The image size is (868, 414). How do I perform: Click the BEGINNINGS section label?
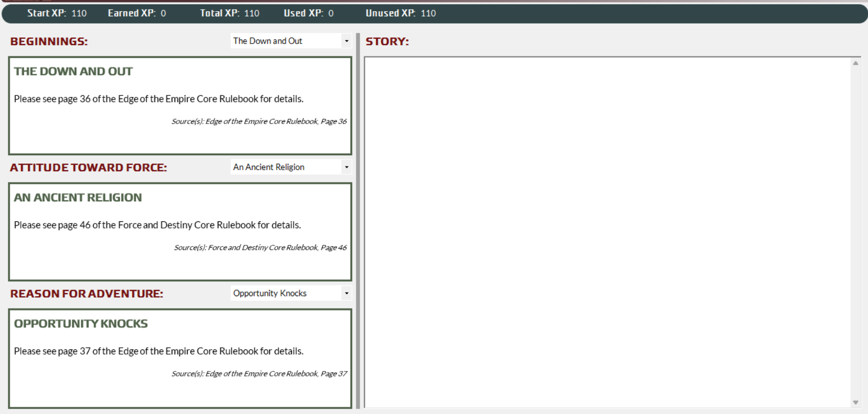pos(49,42)
